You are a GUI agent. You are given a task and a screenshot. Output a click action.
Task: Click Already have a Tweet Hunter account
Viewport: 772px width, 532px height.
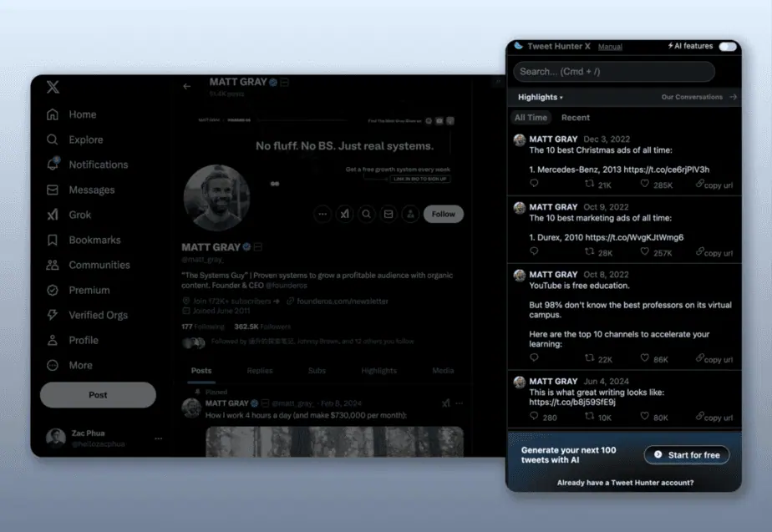[x=625, y=483]
